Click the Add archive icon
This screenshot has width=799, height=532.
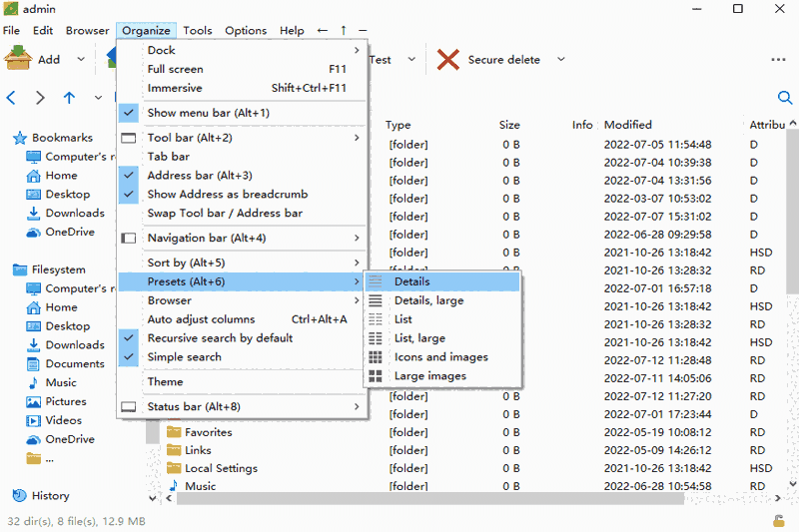point(19,59)
